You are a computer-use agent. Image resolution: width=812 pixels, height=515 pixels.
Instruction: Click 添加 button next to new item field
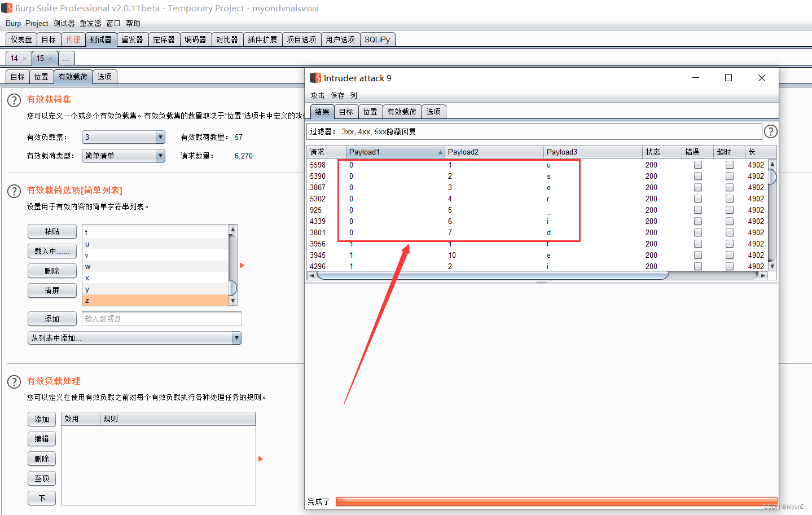click(52, 319)
